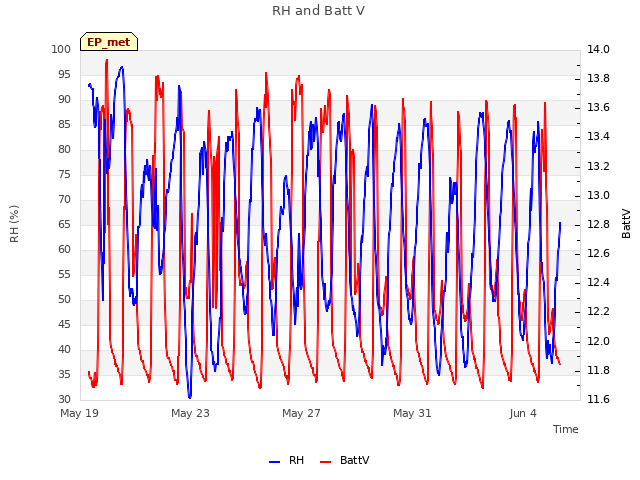Click the '100' label on RH axis
The image size is (640, 480).
pos(61,49)
